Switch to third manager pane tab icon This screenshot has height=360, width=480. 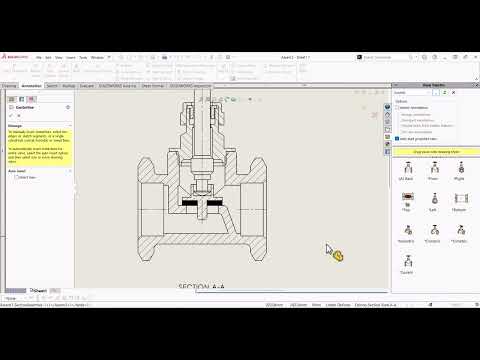32,99
